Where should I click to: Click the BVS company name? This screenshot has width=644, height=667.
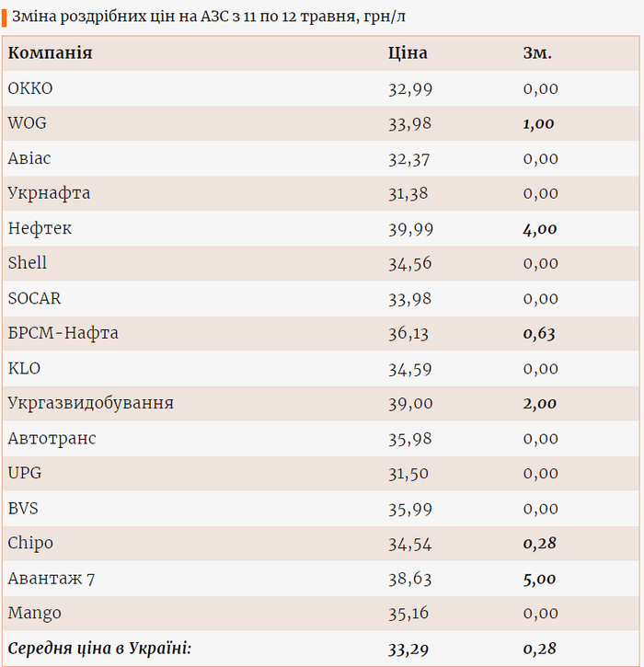[23, 508]
